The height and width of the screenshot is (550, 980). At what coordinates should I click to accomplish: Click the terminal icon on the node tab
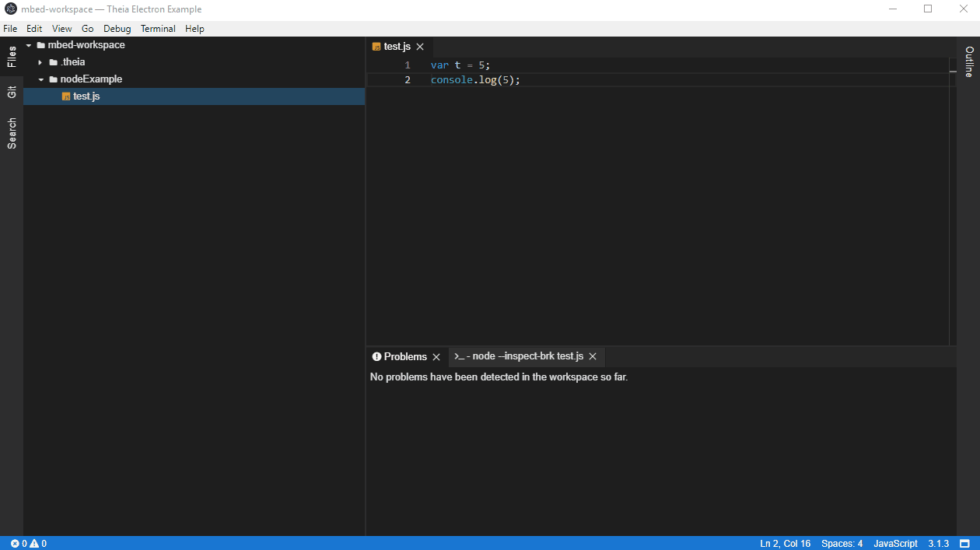point(458,356)
